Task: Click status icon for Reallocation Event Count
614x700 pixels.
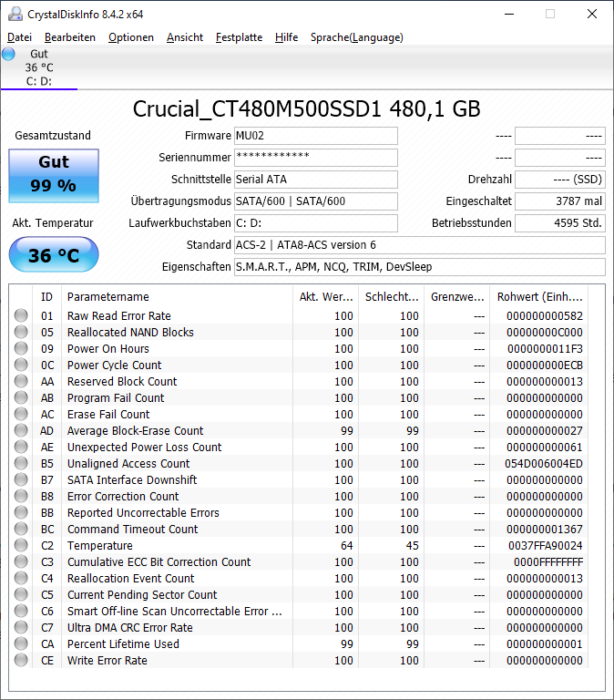Action: click(21, 578)
